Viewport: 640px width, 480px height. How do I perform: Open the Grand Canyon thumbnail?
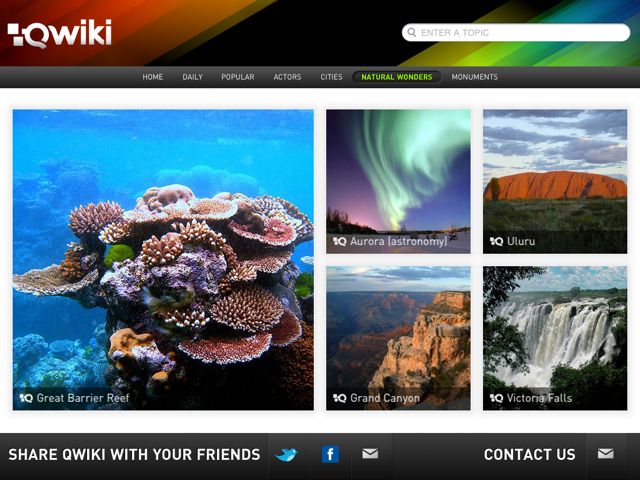tap(398, 338)
